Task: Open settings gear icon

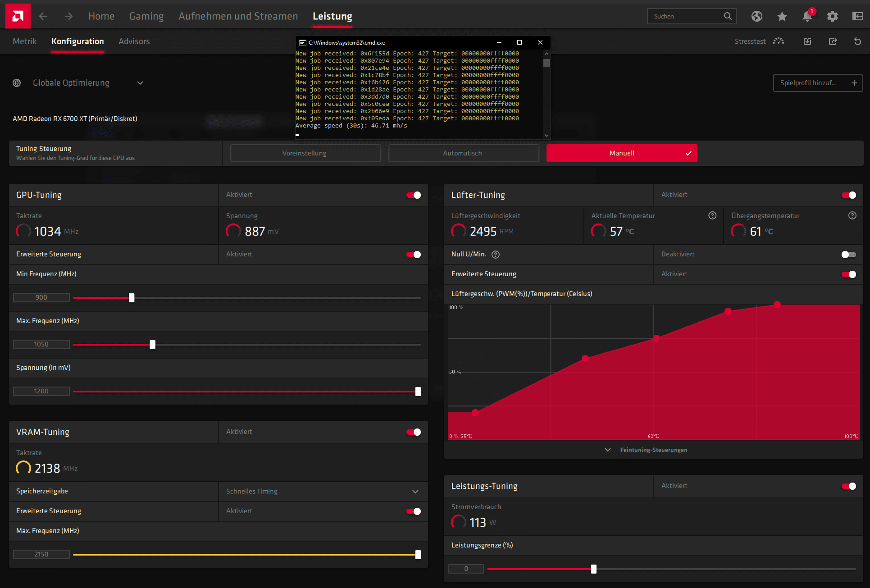Action: coord(832,16)
